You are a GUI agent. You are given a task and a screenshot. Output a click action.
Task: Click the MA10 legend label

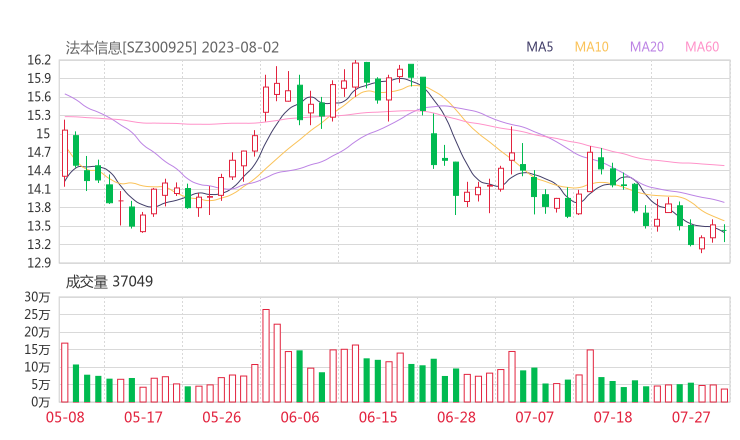(591, 47)
